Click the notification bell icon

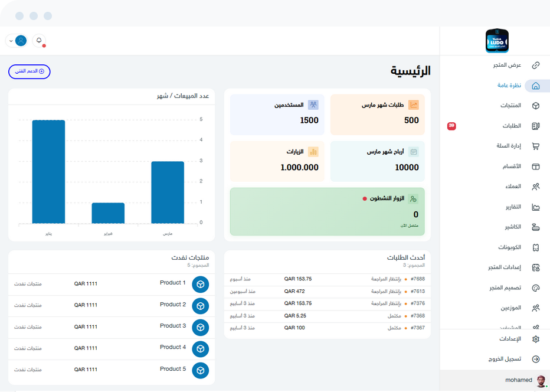pyautogui.click(x=39, y=41)
